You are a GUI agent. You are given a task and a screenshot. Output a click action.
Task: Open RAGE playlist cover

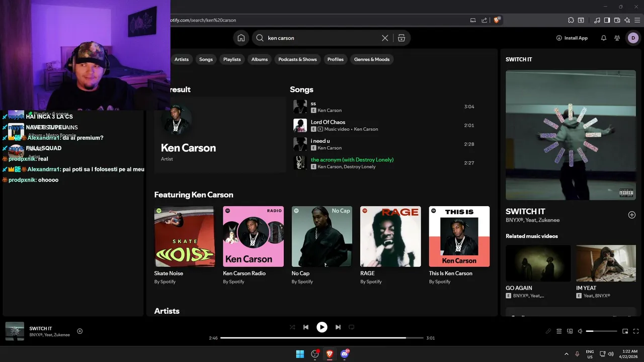[x=390, y=236]
